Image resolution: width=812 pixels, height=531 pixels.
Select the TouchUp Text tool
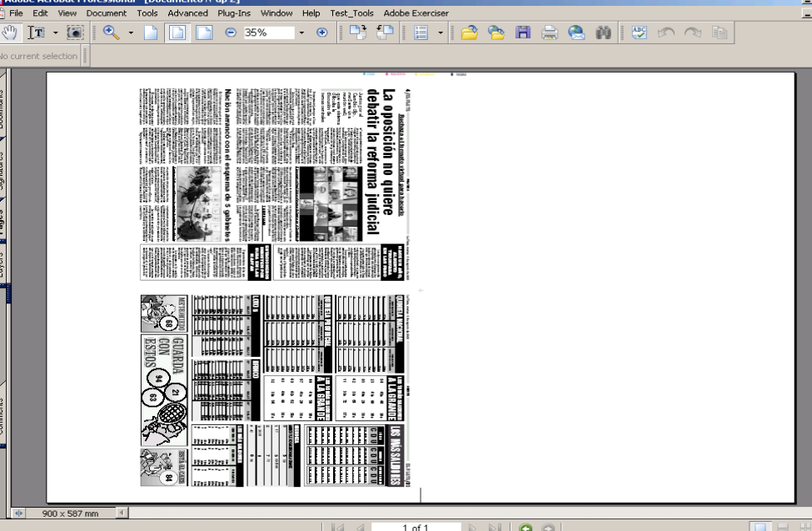37,33
